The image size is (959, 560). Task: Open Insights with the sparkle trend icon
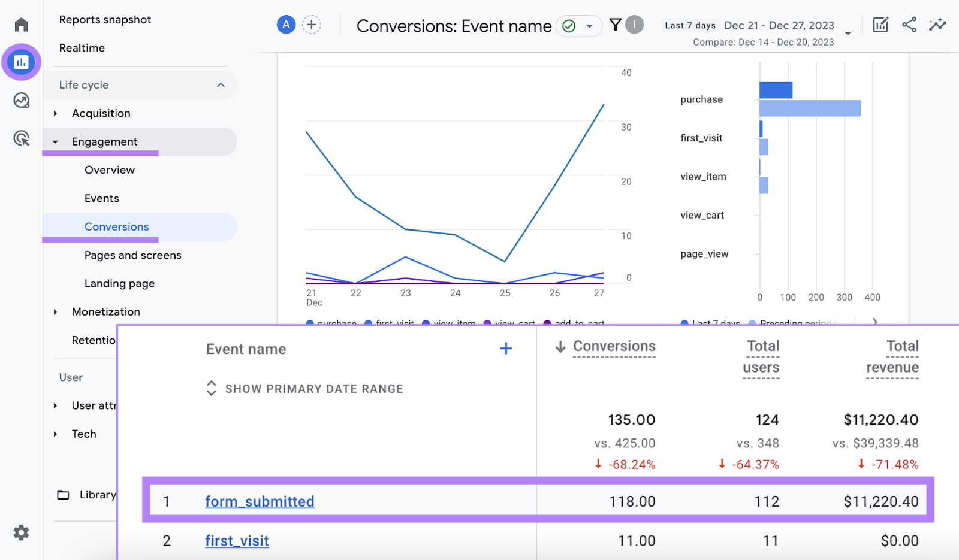(938, 25)
